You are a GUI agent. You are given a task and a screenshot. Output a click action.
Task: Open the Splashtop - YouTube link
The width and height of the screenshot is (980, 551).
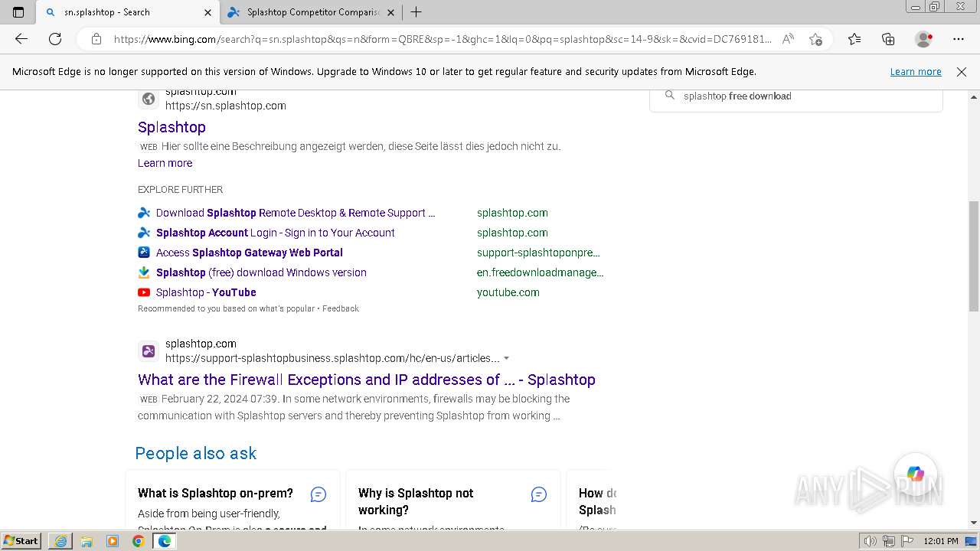(x=206, y=292)
